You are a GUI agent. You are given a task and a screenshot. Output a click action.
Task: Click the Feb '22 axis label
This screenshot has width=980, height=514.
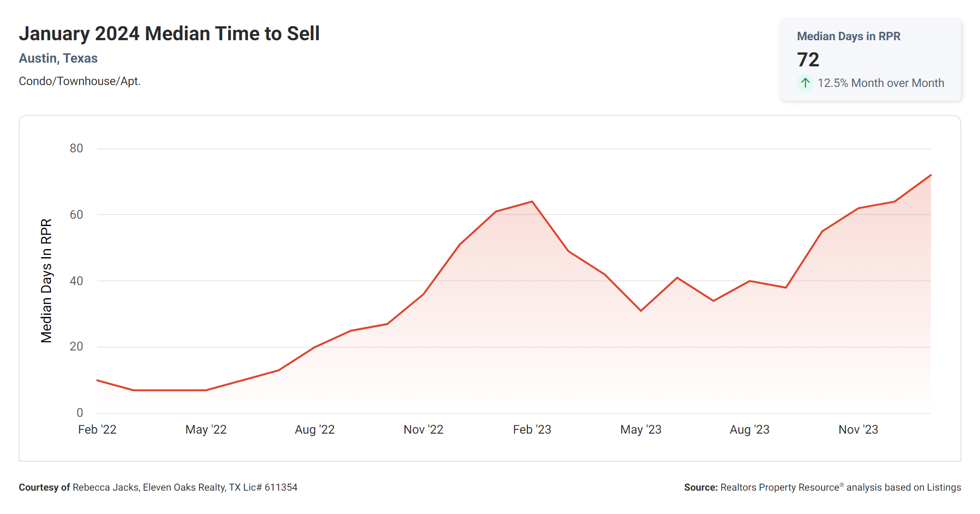[97, 429]
